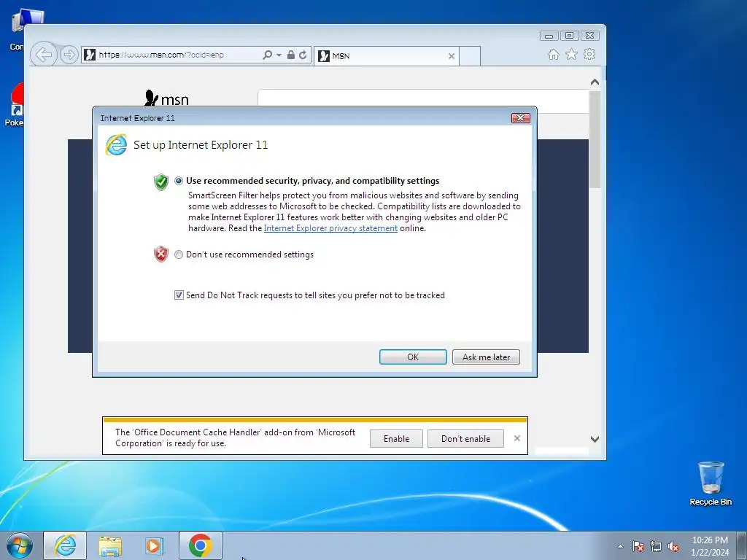Viewport: 747px width, 560px height.
Task: Open Google Chrome from taskbar
Action: 201,545
